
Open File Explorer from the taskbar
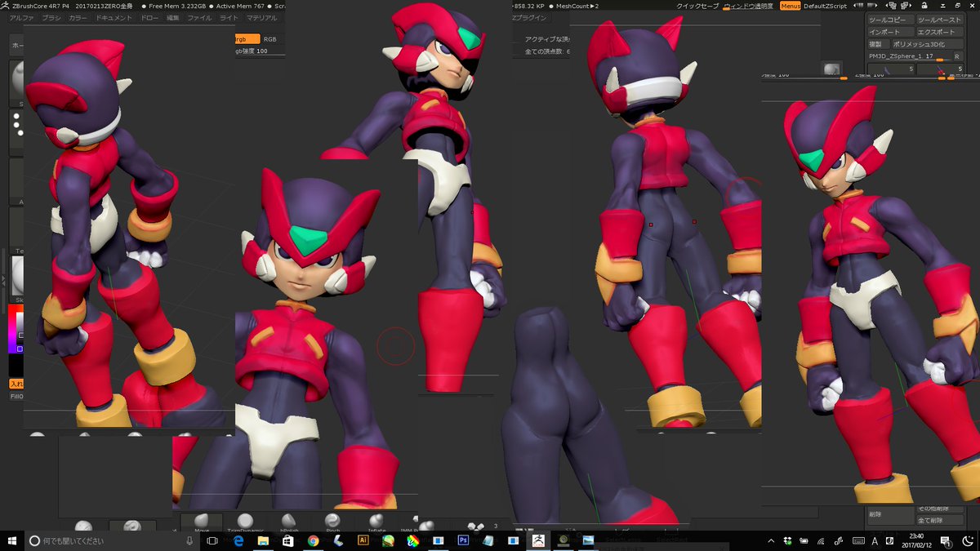click(264, 540)
